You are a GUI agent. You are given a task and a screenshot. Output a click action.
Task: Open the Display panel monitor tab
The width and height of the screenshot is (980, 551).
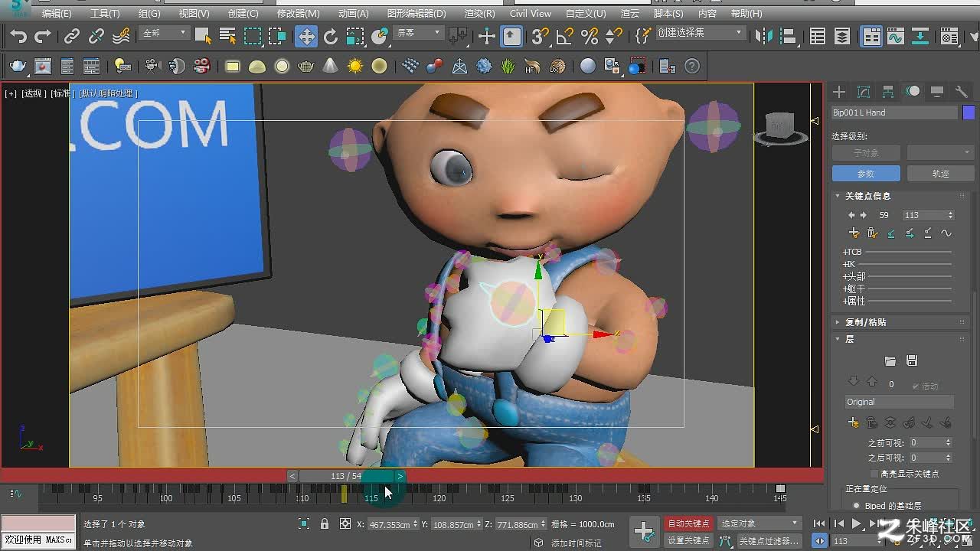[x=937, y=92]
